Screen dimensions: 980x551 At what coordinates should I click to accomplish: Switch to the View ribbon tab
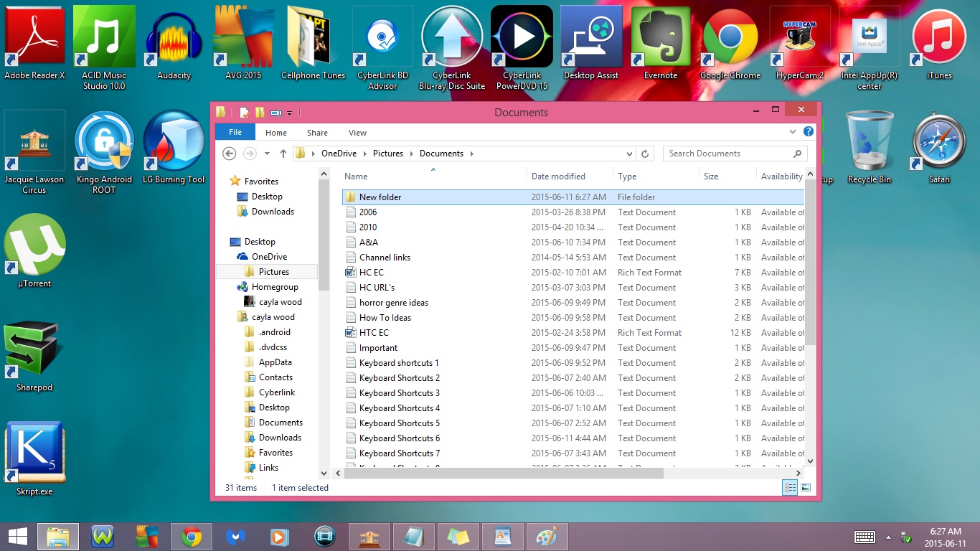[x=357, y=133]
